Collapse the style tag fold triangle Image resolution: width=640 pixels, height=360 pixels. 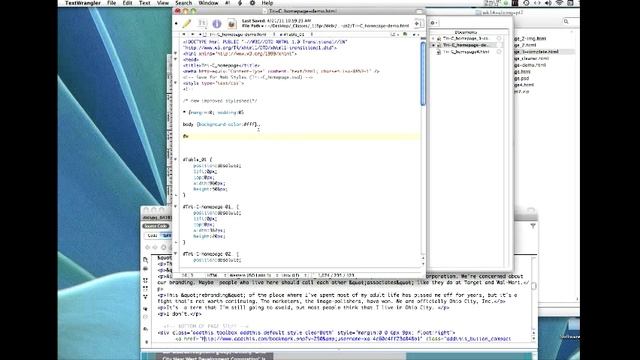(176, 83)
